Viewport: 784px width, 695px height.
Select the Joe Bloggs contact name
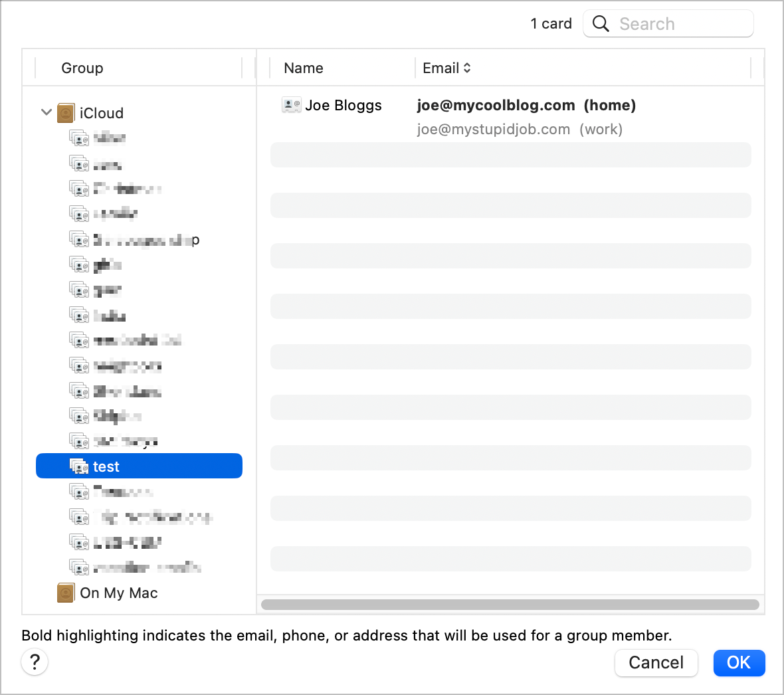pos(343,105)
